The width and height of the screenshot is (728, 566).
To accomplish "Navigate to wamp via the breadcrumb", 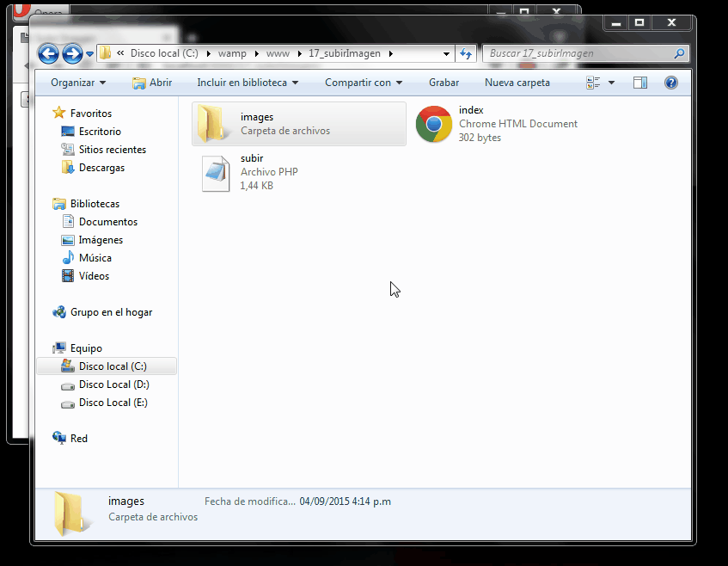I will (x=232, y=52).
